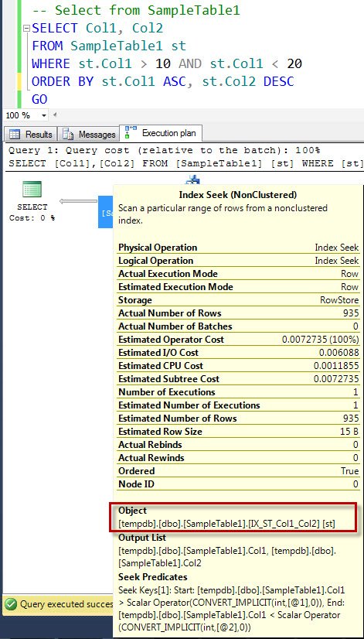Click the 'Node ID' row

point(239,484)
